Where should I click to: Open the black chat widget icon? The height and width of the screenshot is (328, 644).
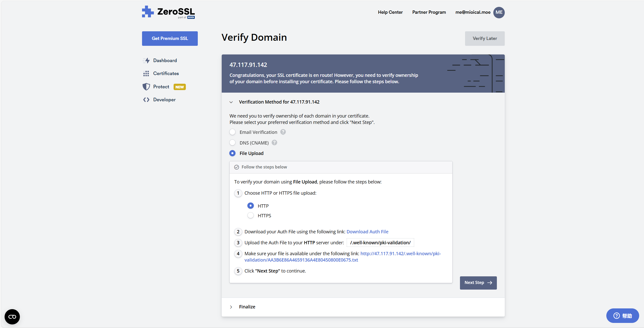12,317
